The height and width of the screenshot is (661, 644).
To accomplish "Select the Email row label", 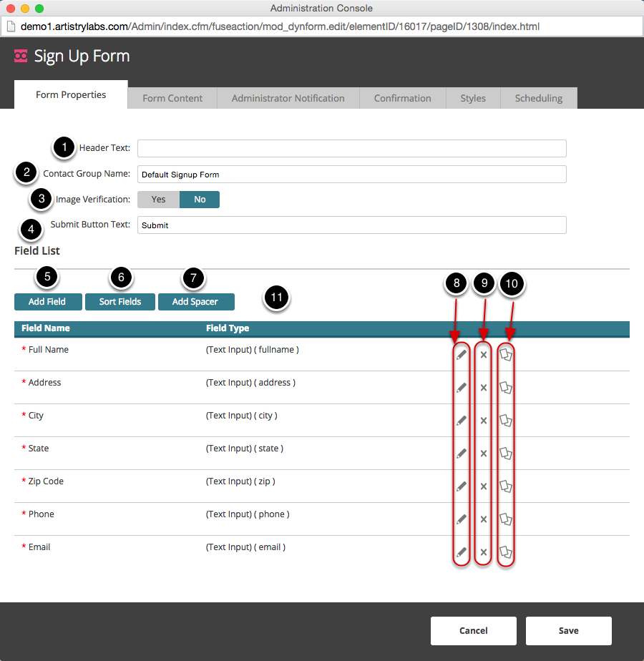I will [x=39, y=547].
